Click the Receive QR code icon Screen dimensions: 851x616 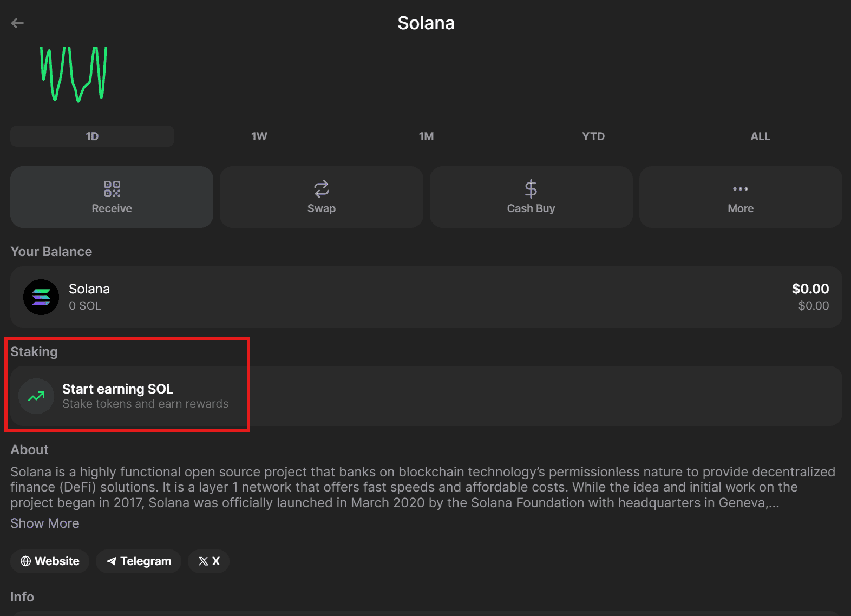coord(112,189)
